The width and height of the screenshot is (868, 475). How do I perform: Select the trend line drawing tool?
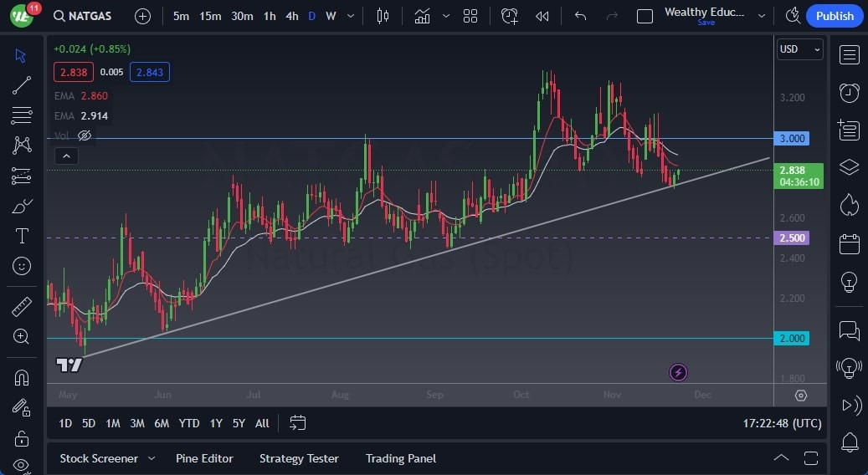22,85
